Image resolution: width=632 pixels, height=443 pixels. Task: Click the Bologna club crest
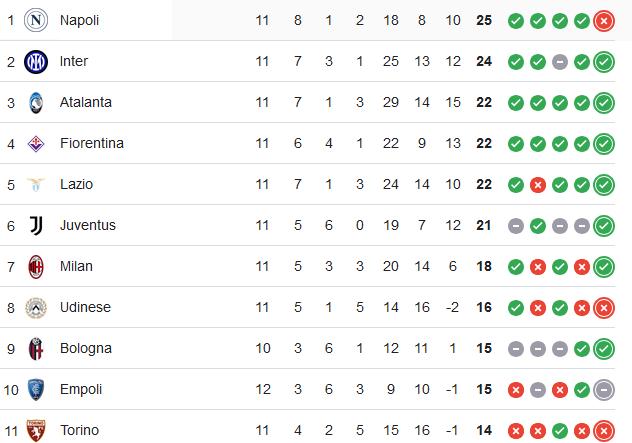(x=36, y=349)
